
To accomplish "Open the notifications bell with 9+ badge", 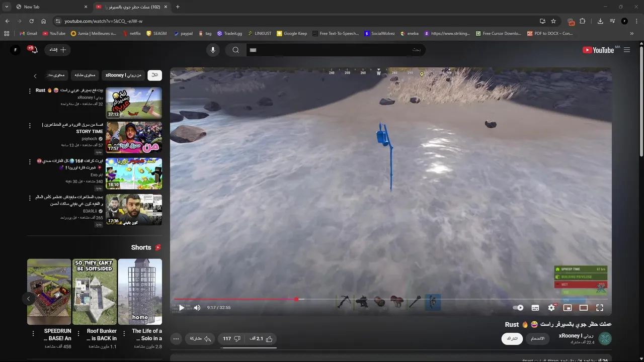I will [x=33, y=50].
